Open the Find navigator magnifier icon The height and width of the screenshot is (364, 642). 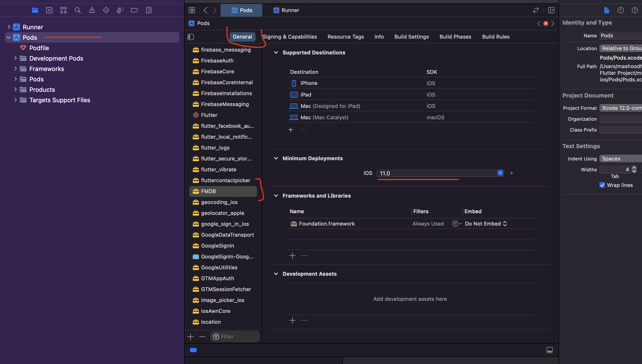click(77, 10)
